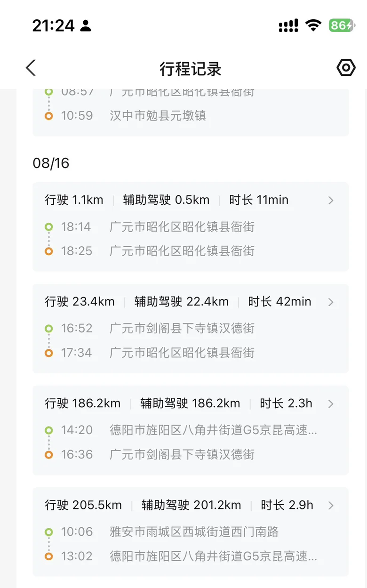Tap 广元市剑阁县下寺镇汉德街 at 16:36

[x=182, y=454]
